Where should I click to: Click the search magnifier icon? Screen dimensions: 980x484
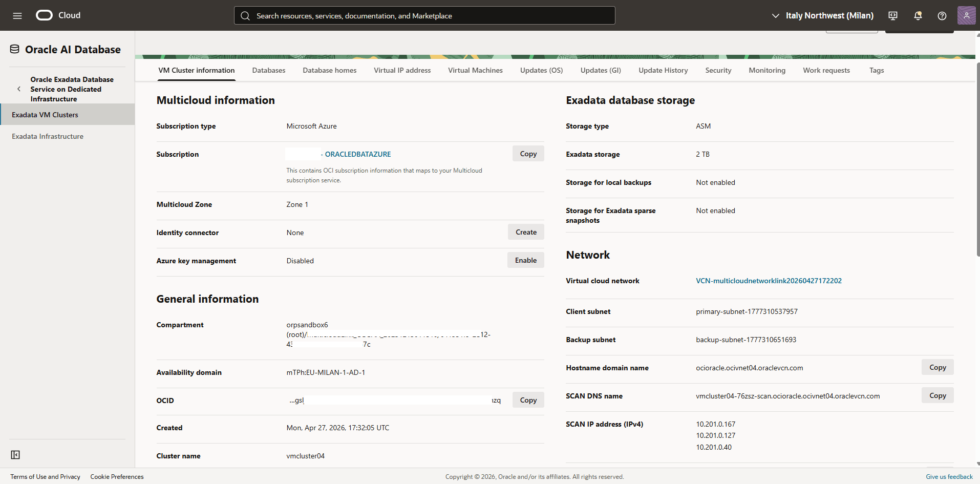[x=245, y=16]
